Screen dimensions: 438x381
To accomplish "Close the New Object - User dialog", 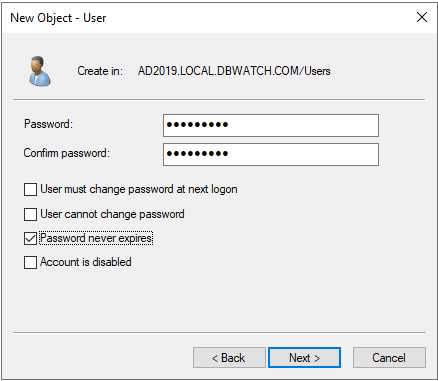I will [422, 17].
